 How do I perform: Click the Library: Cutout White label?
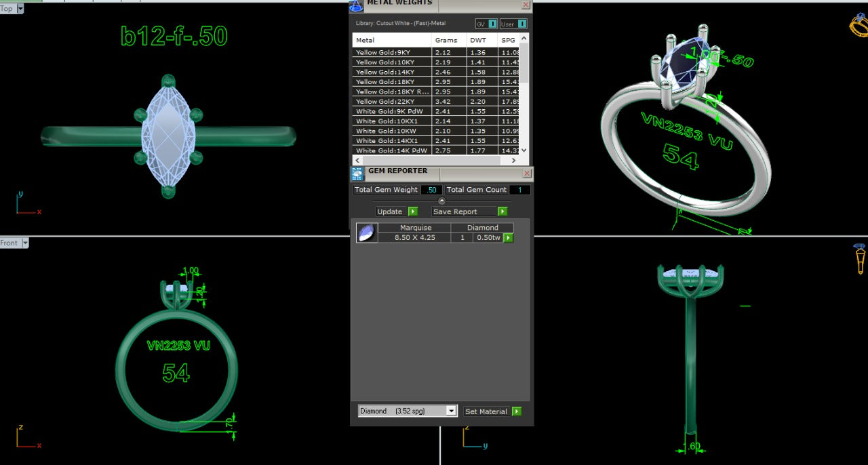401,24
